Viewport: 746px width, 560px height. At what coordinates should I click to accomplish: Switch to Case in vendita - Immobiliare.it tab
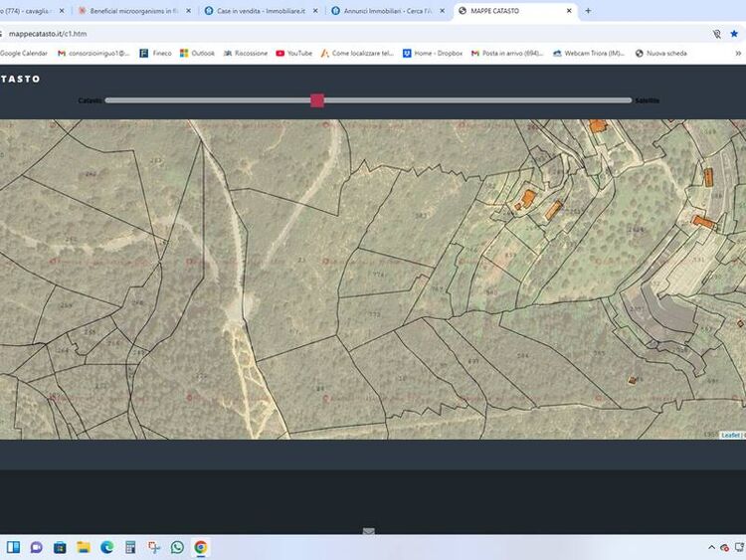click(261, 11)
